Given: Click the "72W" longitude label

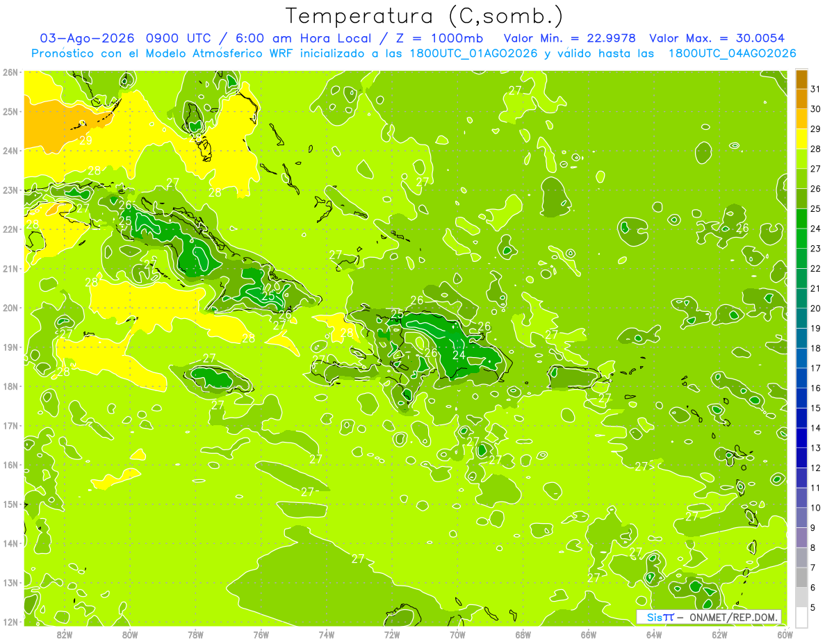Looking at the screenshot, I should (392, 634).
